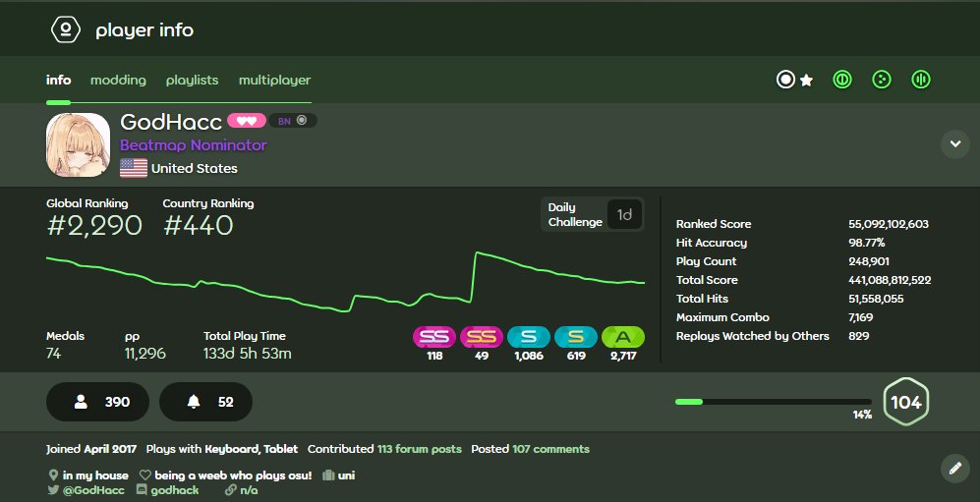Open the modding tab
This screenshot has width=980, height=502.
coord(118,80)
